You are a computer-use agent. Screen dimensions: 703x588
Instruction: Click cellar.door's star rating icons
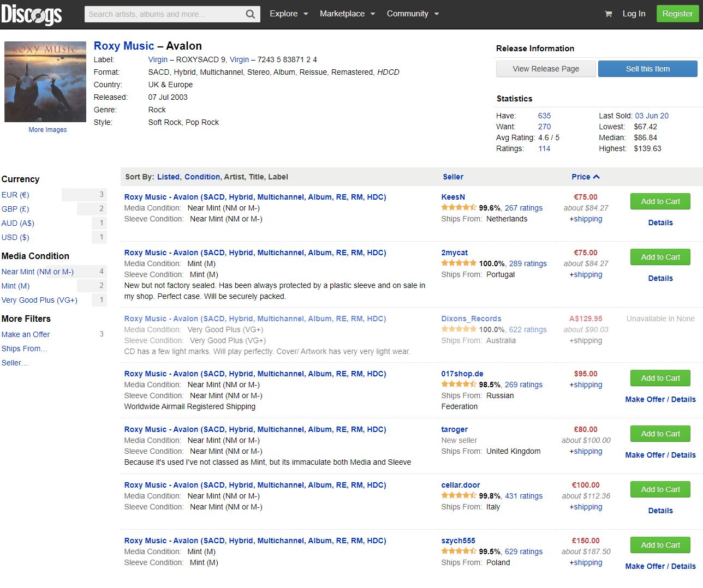point(458,496)
